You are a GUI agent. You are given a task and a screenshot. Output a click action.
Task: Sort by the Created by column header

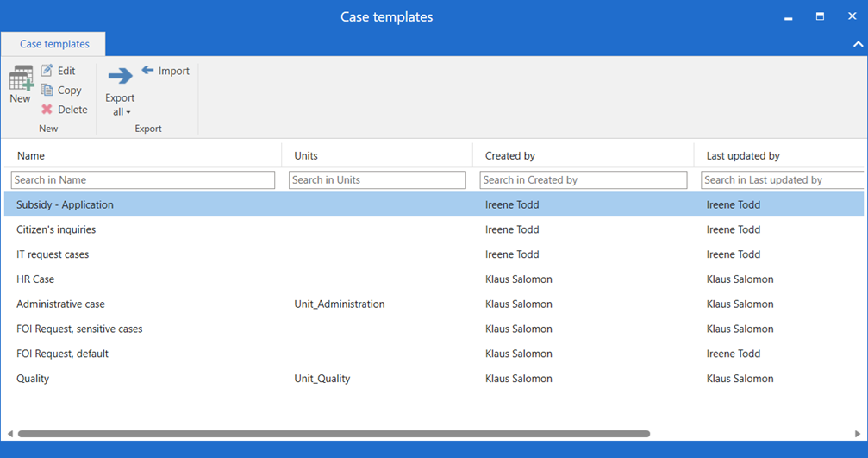coord(509,155)
